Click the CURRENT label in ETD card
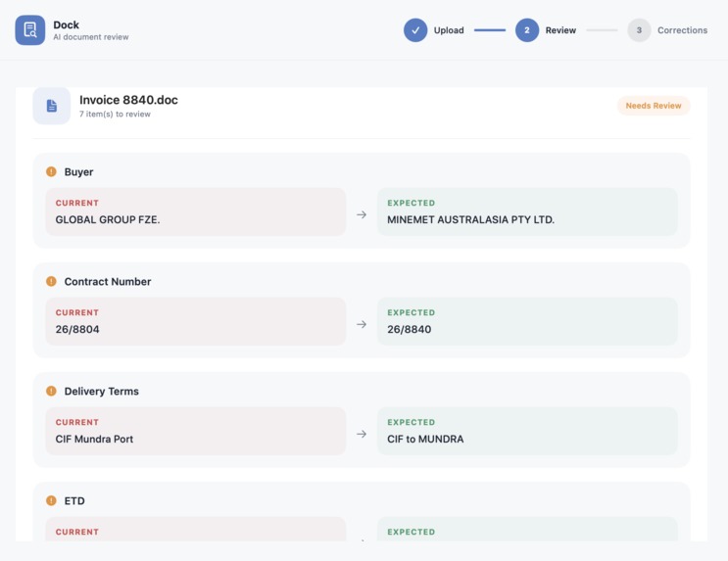The width and height of the screenshot is (728, 561). coord(77,532)
